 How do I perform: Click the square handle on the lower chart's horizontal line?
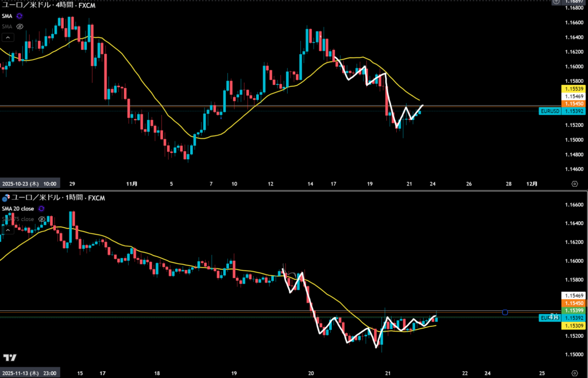(505, 313)
